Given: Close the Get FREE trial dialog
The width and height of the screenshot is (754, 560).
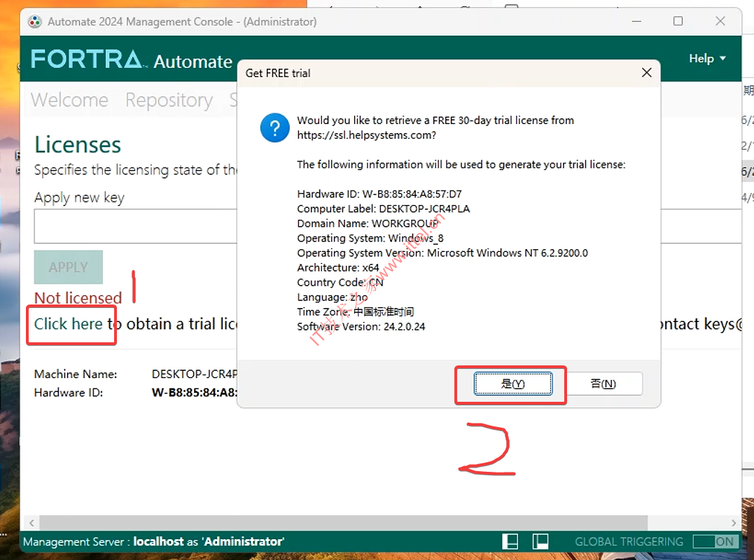Looking at the screenshot, I should 647,73.
